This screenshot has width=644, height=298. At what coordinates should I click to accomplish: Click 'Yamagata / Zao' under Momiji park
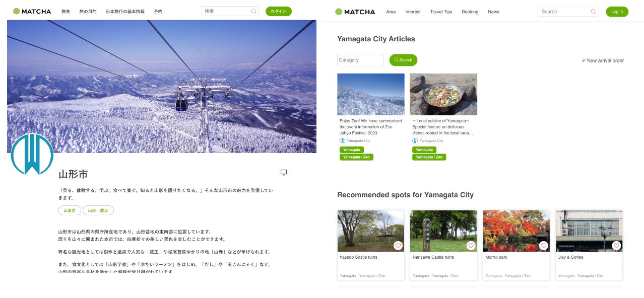(x=518, y=276)
